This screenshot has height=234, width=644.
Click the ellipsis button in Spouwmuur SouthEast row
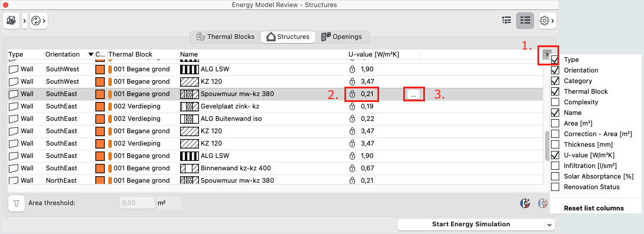[x=414, y=94]
